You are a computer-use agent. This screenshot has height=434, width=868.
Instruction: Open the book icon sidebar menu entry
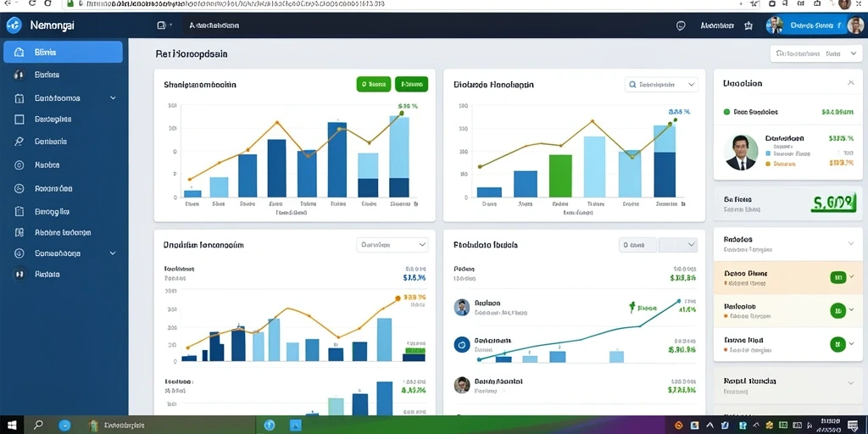tap(19, 232)
